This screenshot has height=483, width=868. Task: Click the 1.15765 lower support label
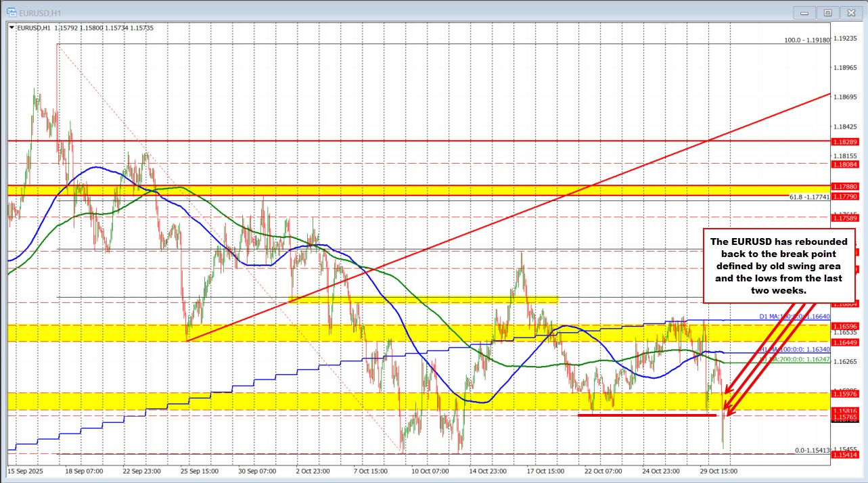(x=844, y=417)
